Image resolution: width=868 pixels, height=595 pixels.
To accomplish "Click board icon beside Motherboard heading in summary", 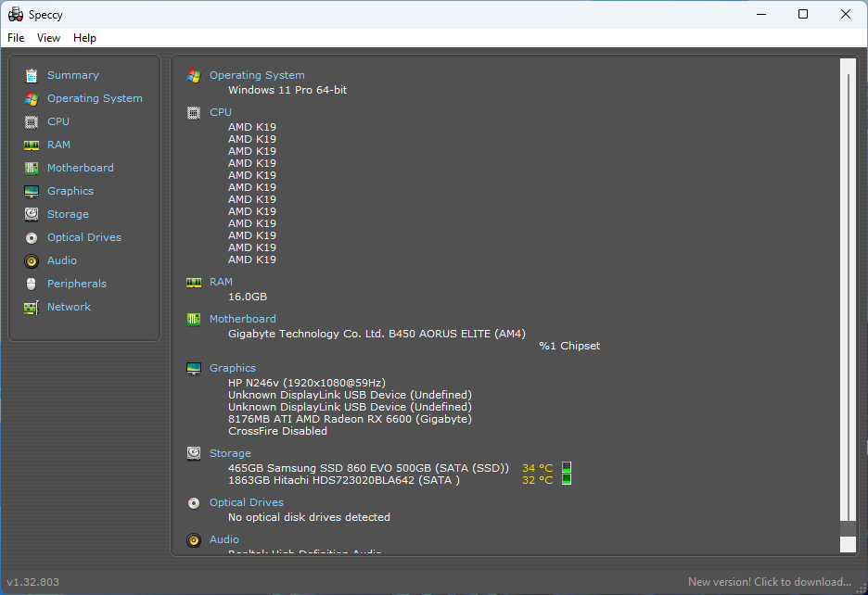I will tap(194, 320).
